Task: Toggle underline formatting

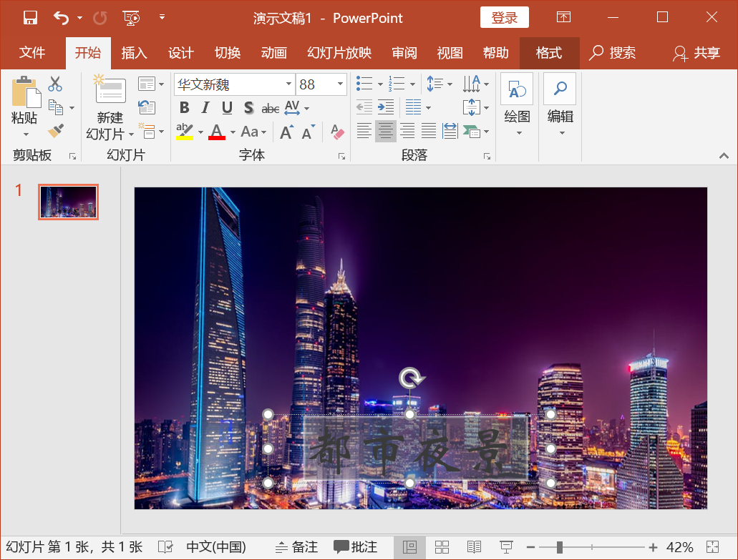Action: pyautogui.click(x=227, y=108)
